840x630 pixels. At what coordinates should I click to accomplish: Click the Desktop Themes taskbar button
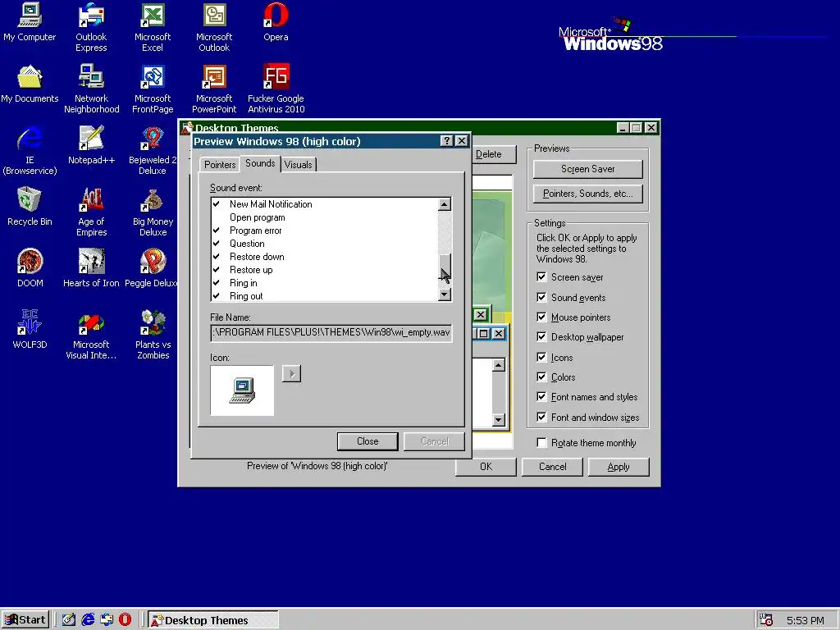213,620
